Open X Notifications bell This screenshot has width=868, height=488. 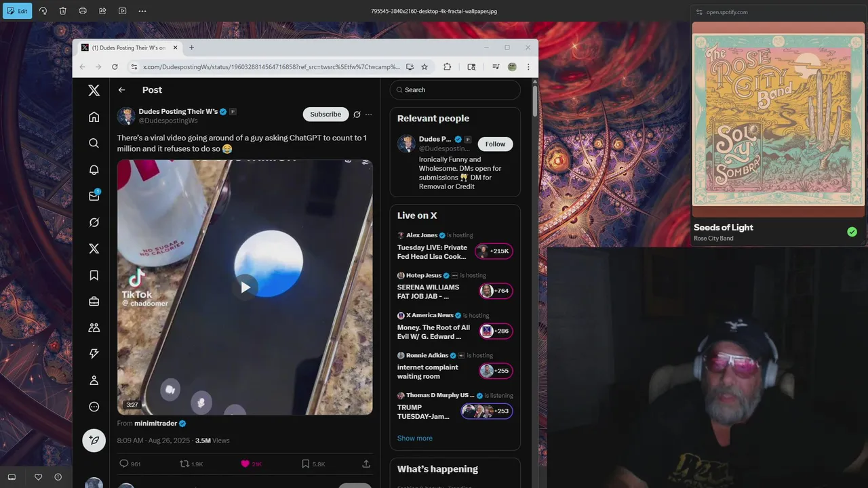pos(94,169)
